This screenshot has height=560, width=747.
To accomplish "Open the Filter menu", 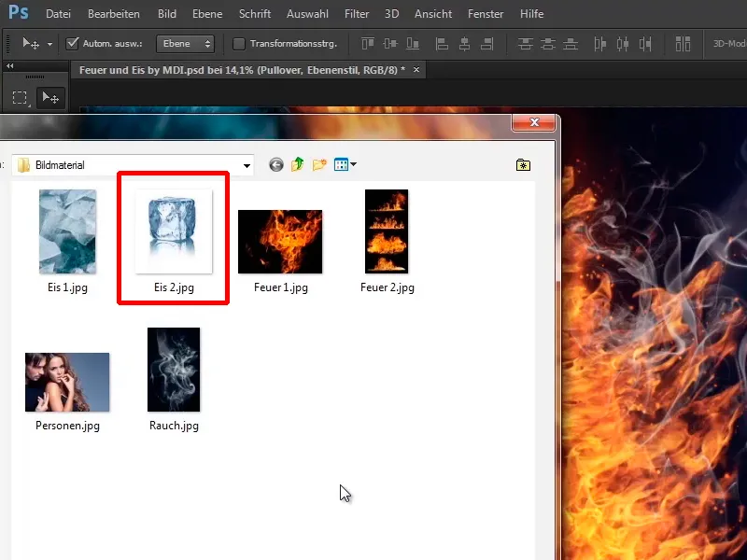I will click(357, 14).
